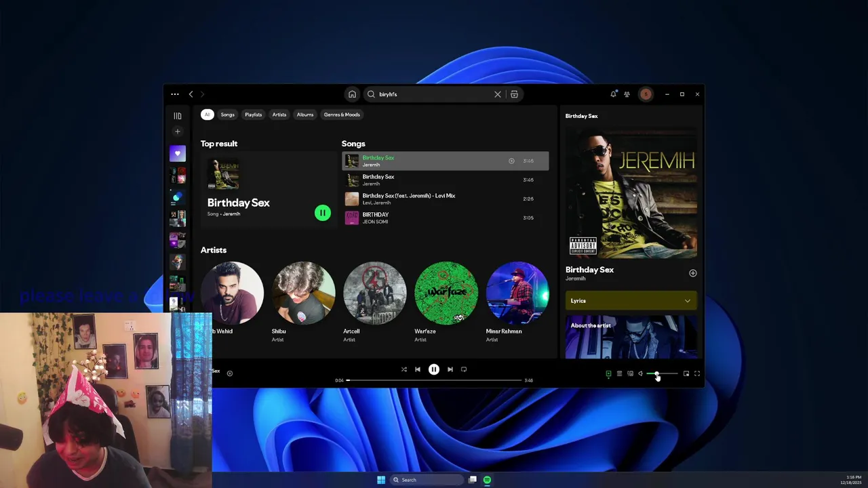Skip to previous track
868x488 pixels.
[x=418, y=369]
